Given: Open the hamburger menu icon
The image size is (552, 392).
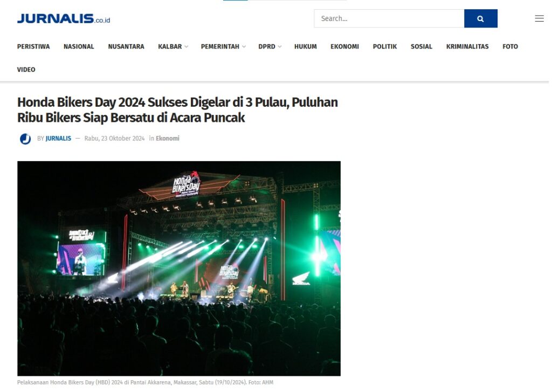Looking at the screenshot, I should click(x=539, y=19).
